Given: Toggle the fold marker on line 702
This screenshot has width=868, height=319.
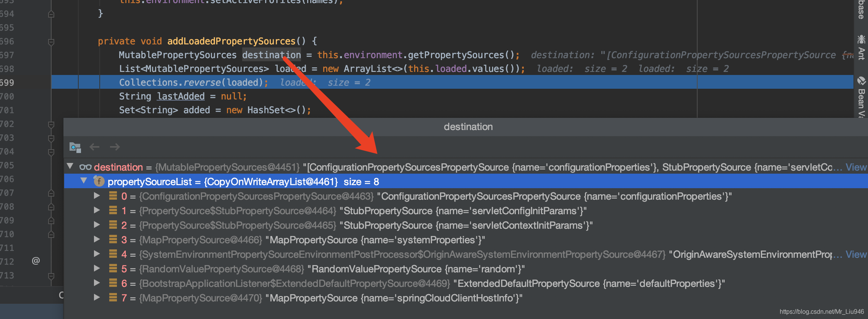Looking at the screenshot, I should click(x=51, y=124).
